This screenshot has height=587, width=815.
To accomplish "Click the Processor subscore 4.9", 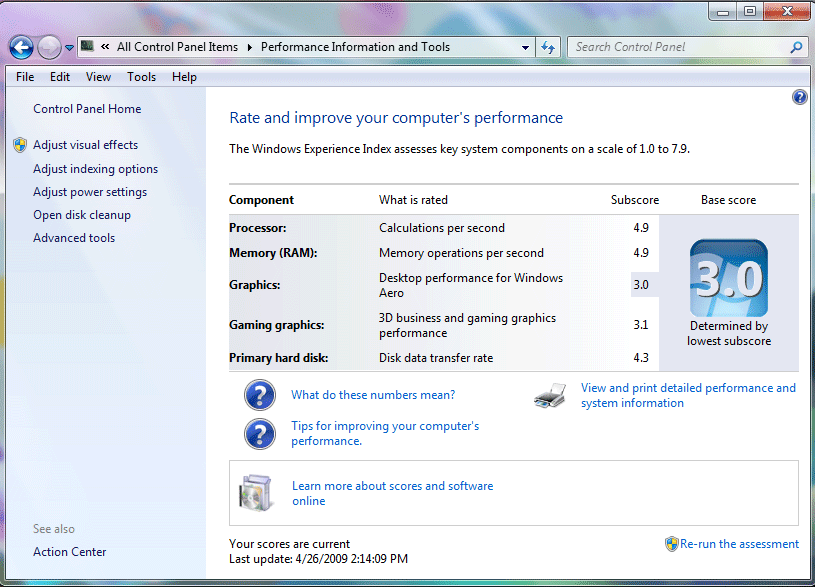I will pos(641,228).
